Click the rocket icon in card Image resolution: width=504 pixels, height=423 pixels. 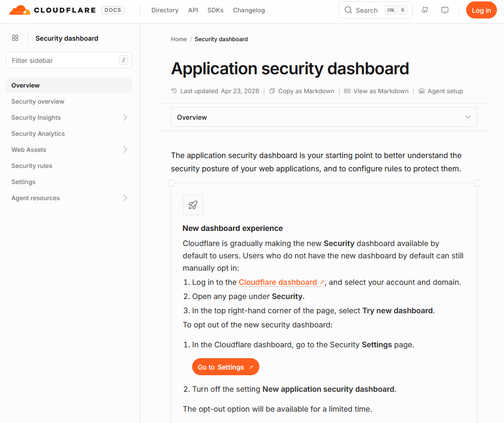[193, 205]
